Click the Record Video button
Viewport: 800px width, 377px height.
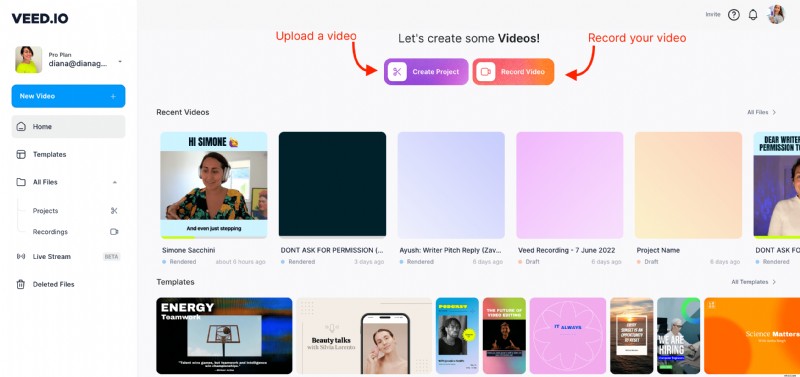[x=513, y=71]
